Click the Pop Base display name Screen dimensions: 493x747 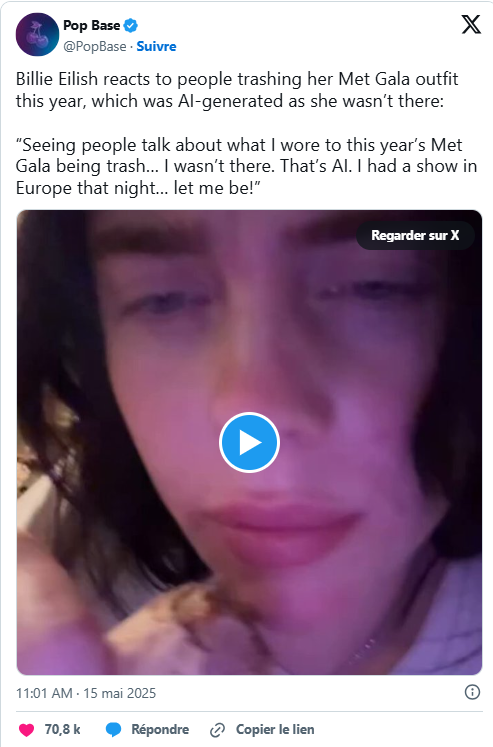pos(91,25)
